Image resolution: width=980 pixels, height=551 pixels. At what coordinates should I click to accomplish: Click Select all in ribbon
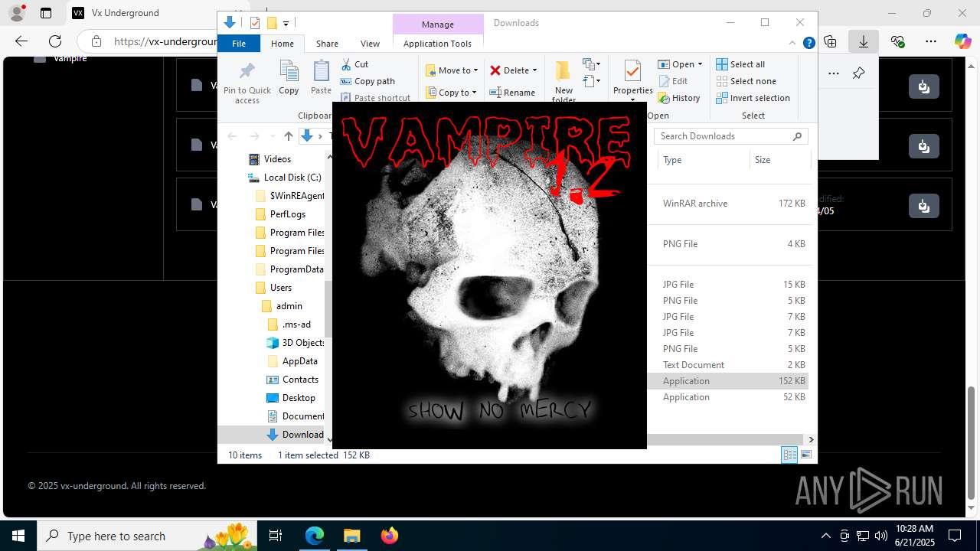coord(740,64)
